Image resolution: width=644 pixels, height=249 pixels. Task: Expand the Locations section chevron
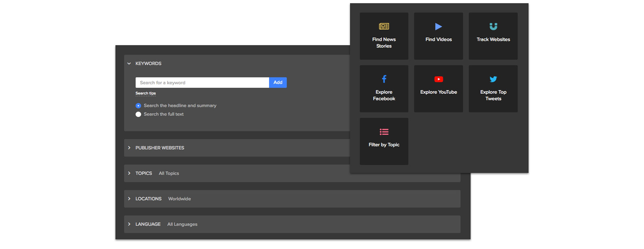(129, 199)
